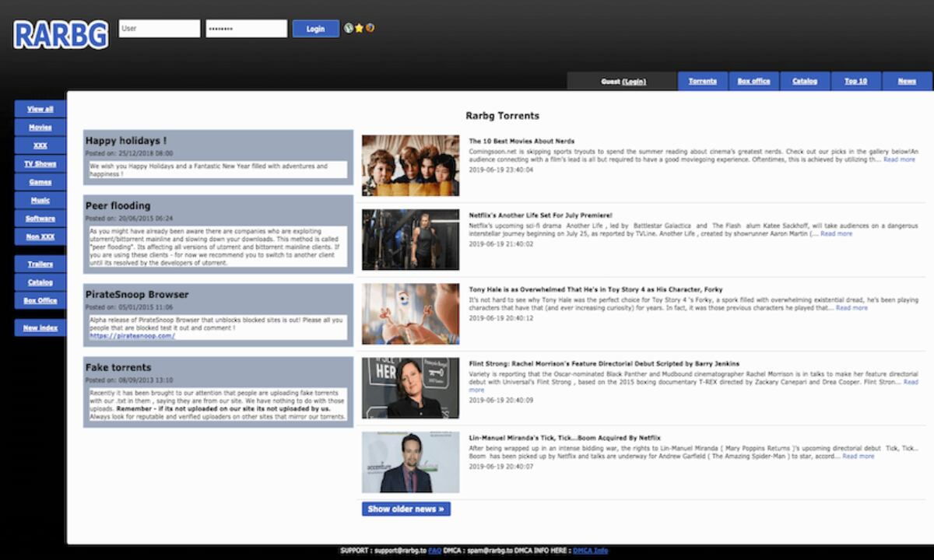Select TV Shows in the sidebar
The height and width of the screenshot is (560, 934).
click(40, 164)
